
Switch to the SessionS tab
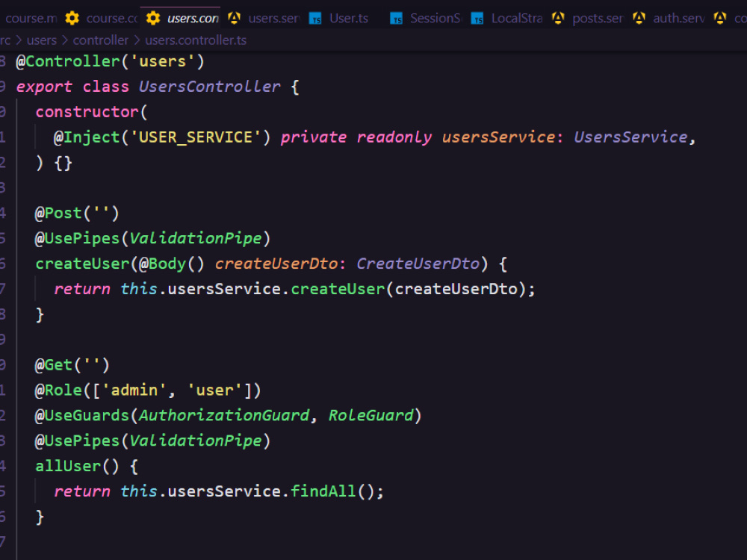coord(435,19)
